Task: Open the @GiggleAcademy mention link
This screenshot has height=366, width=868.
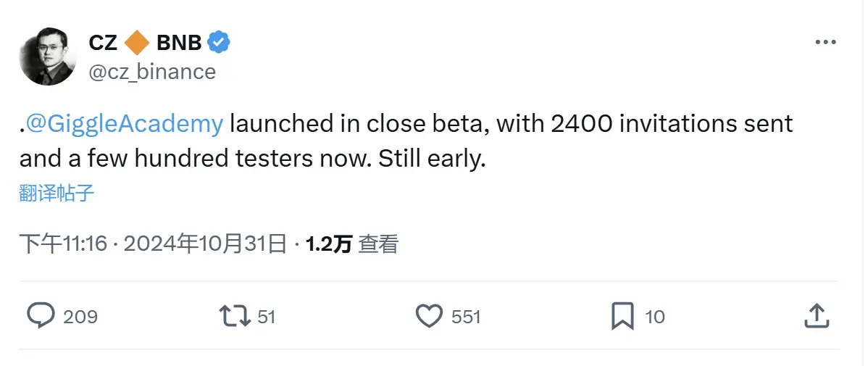Action: point(125,124)
